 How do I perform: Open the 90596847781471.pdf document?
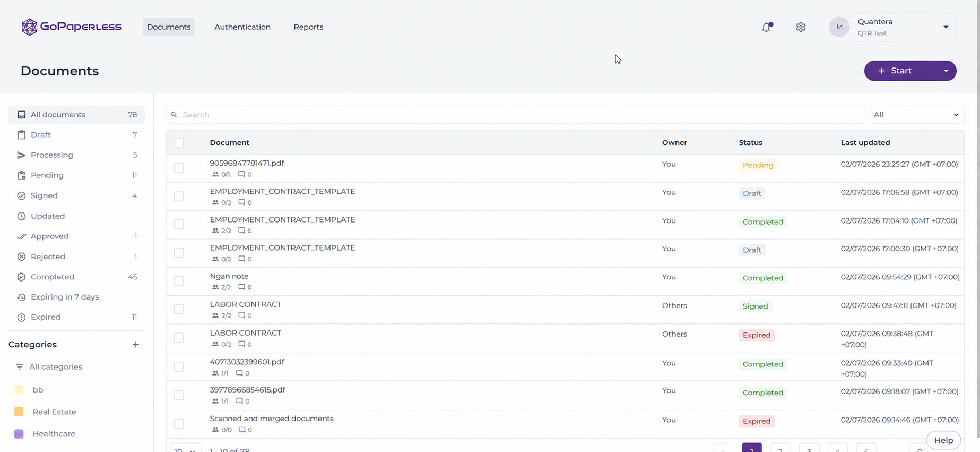click(247, 163)
